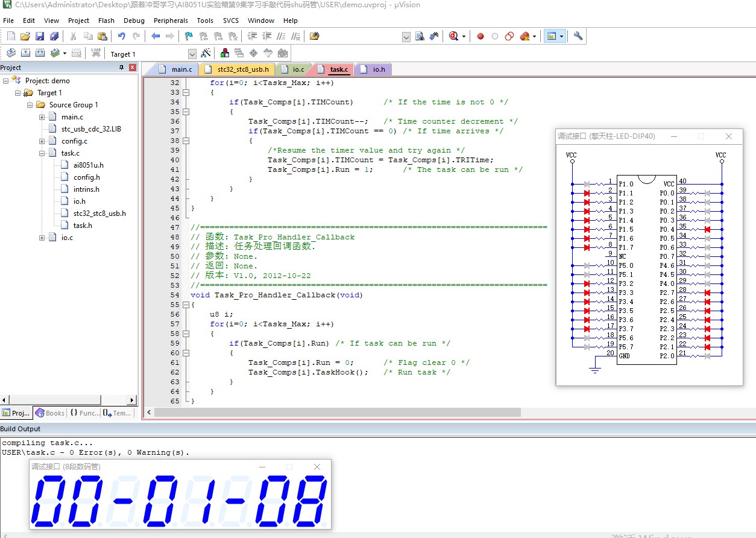Click the Build target toolbar icon
The image size is (756, 538).
coord(25,53)
